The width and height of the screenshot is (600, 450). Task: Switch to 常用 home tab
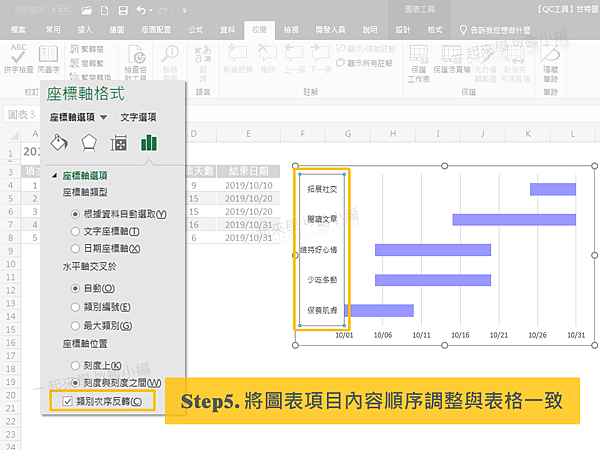(53, 30)
